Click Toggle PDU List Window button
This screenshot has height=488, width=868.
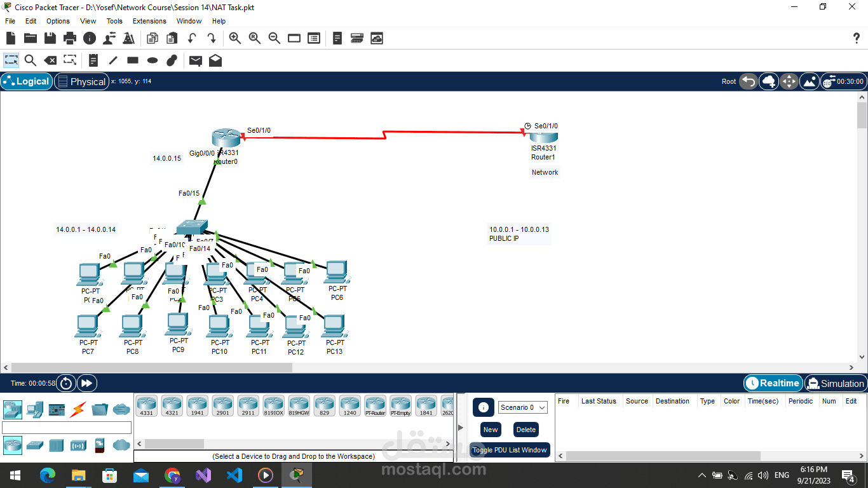coord(510,450)
